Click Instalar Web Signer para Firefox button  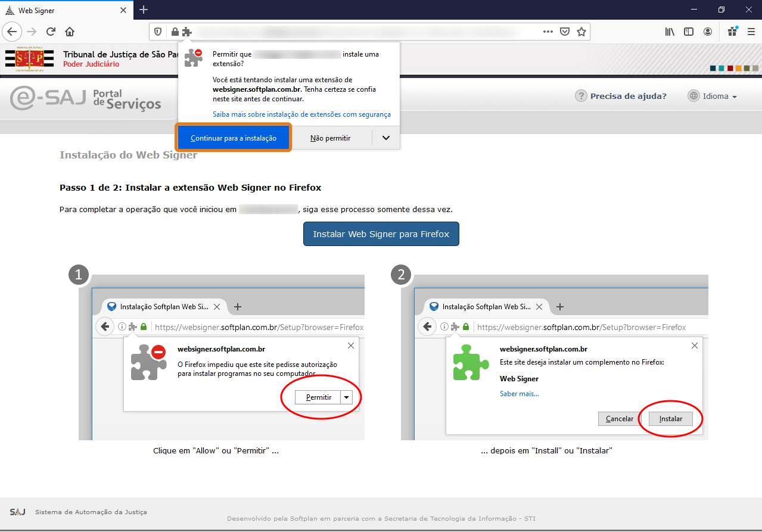[x=381, y=234]
